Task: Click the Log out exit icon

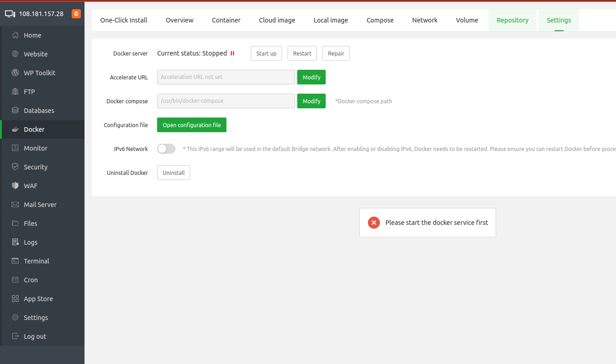Action: pos(15,336)
